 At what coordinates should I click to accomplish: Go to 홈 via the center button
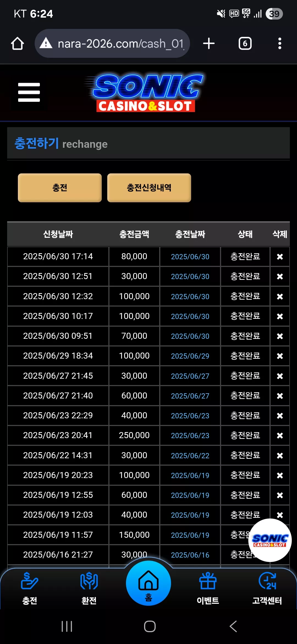click(148, 583)
